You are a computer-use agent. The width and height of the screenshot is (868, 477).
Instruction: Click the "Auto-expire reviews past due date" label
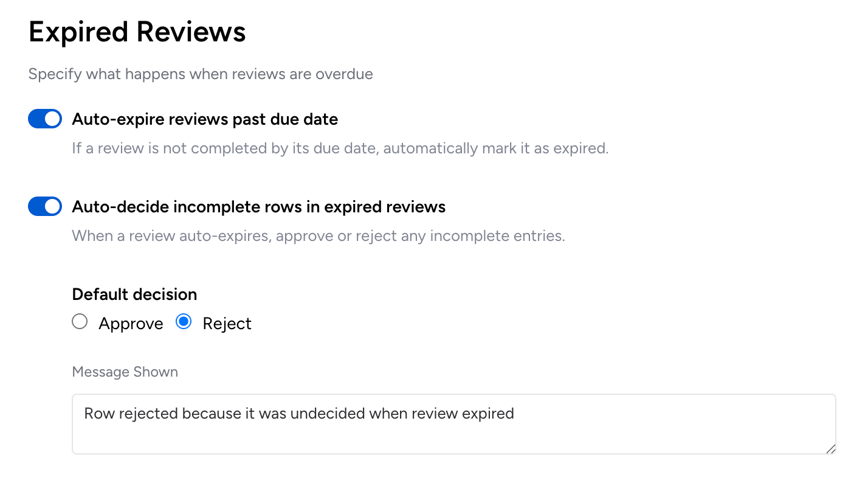tap(205, 119)
